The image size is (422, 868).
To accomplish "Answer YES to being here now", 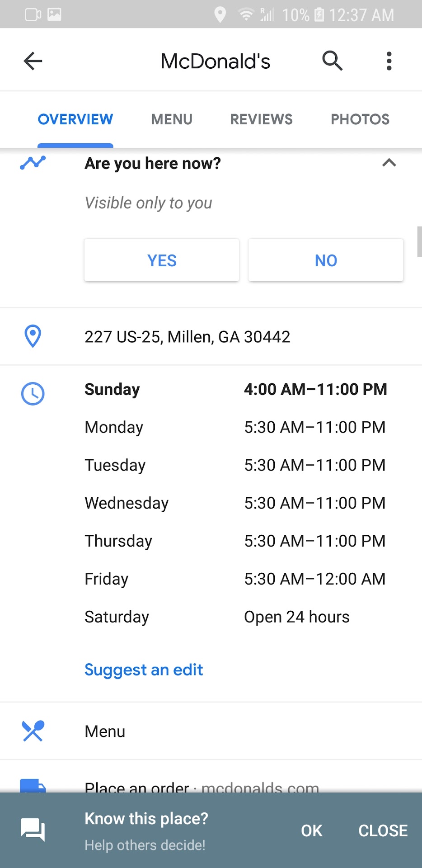I will click(162, 260).
